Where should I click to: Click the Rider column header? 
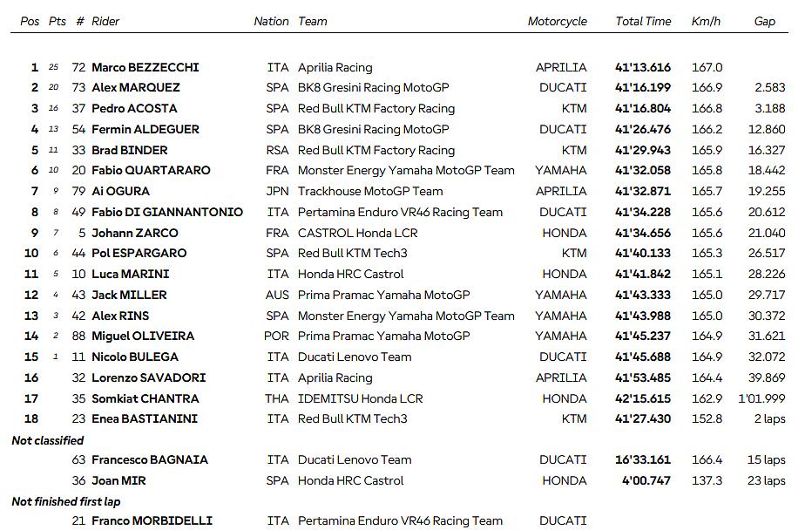pos(105,22)
